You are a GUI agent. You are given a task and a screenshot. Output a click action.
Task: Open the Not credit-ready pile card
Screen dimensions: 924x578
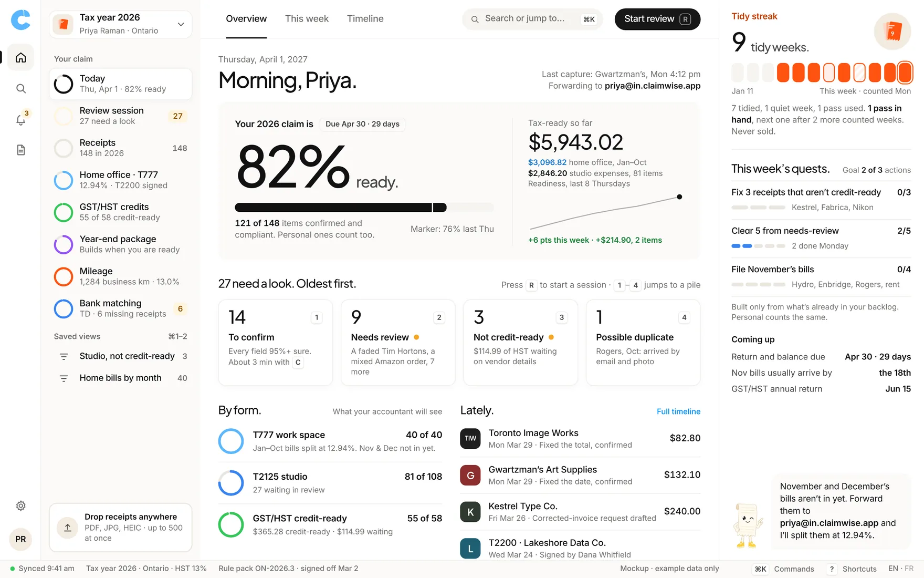point(521,343)
